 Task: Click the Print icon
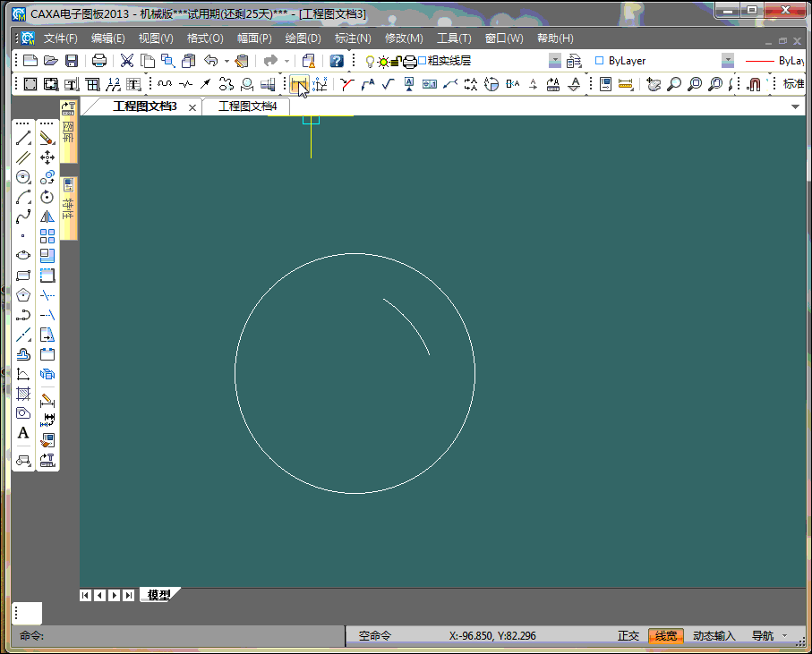tap(98, 61)
